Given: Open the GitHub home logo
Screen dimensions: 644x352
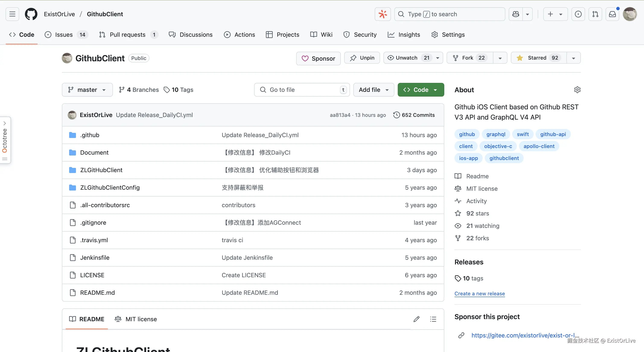Looking at the screenshot, I should (x=31, y=14).
